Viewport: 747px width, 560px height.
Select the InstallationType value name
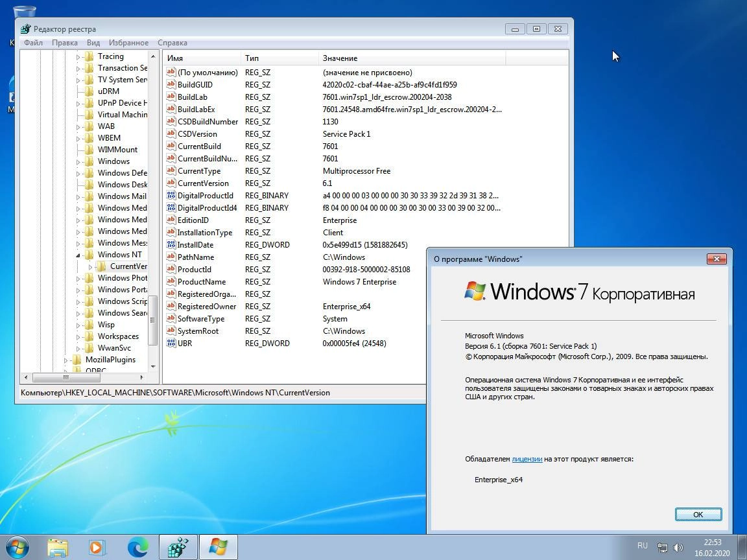point(205,233)
